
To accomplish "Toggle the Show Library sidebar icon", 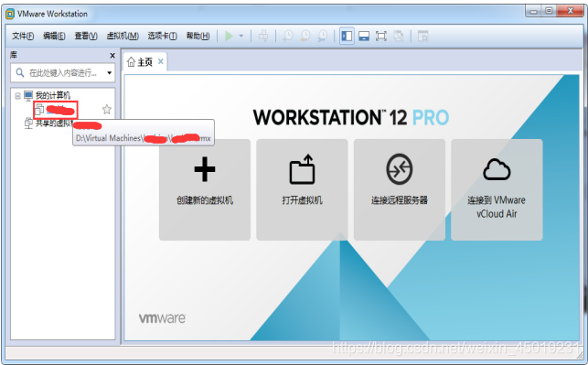I will pyautogui.click(x=347, y=36).
